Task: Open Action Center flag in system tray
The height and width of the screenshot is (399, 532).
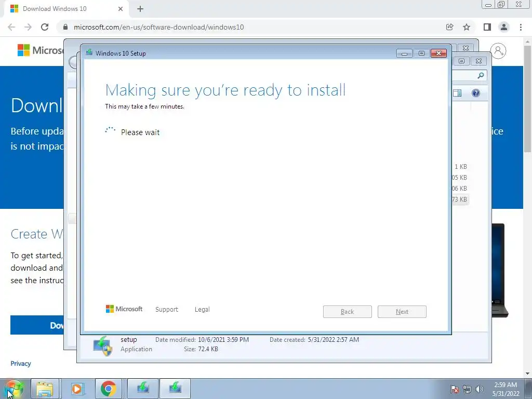Action: (455, 389)
